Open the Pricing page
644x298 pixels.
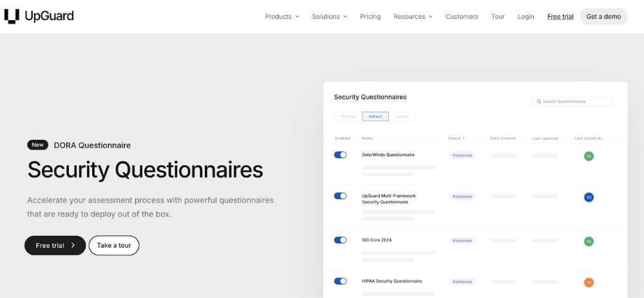pos(370,17)
